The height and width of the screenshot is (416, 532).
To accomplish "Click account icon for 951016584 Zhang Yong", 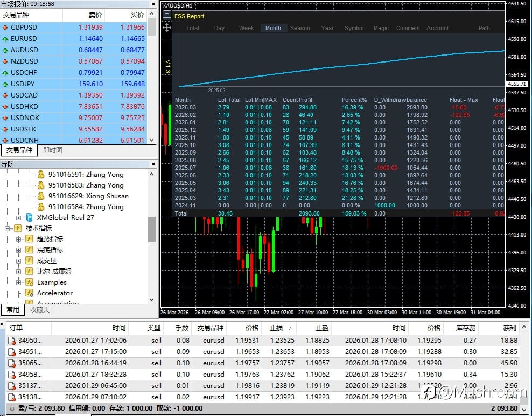I will 41,207.
